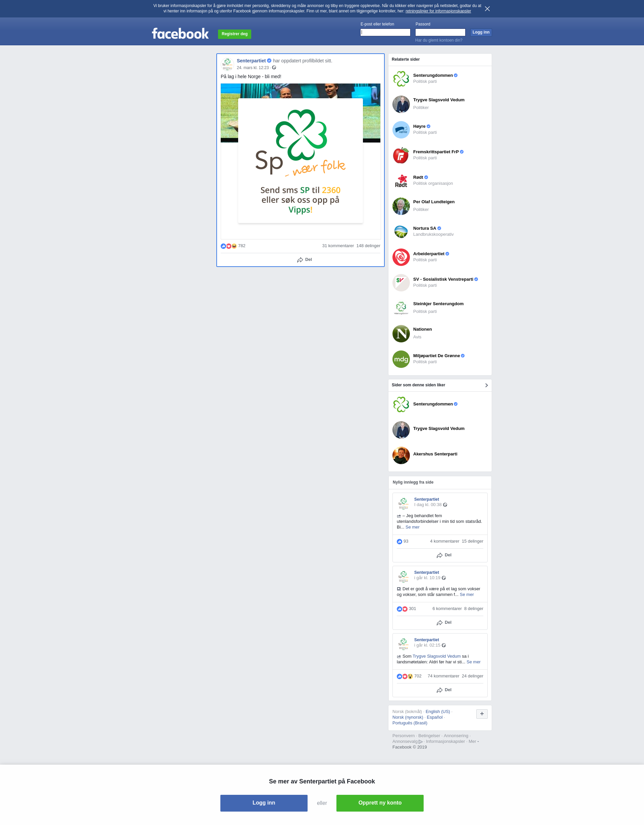Screen dimensions: 644x825
Task: Share the profile picture post with Del
Action: coord(305,260)
